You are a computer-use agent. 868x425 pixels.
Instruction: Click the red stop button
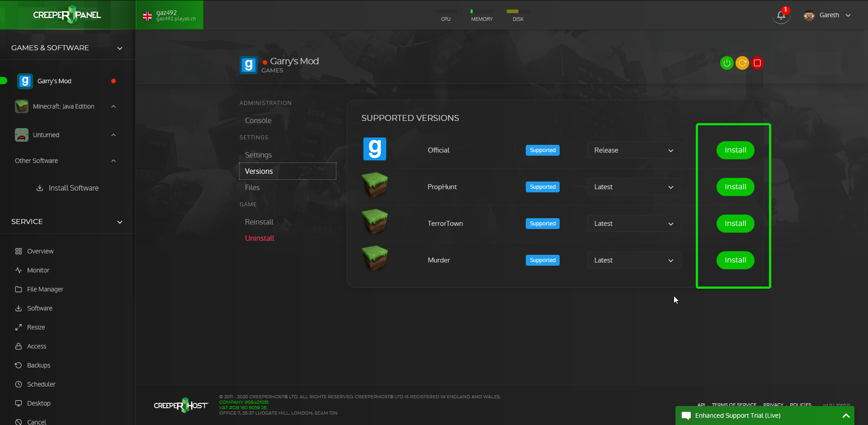click(x=757, y=63)
